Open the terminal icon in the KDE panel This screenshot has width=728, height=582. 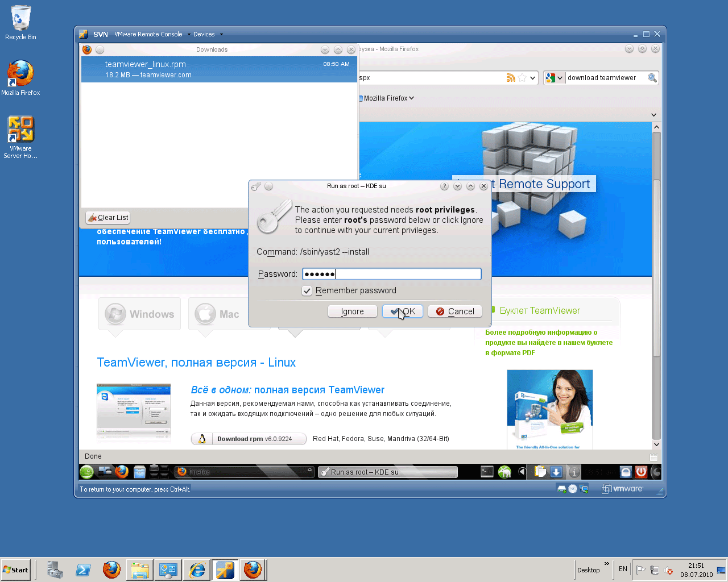(x=487, y=472)
